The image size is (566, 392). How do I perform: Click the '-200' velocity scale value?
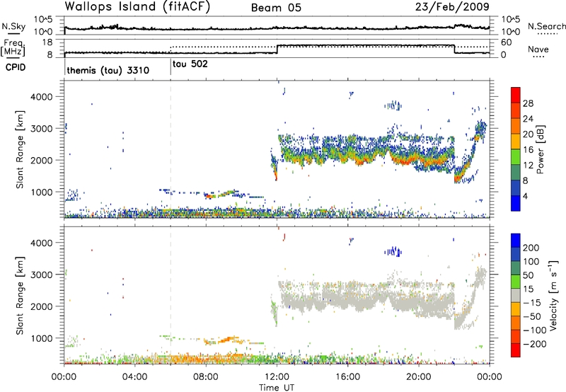pyautogui.click(x=535, y=344)
